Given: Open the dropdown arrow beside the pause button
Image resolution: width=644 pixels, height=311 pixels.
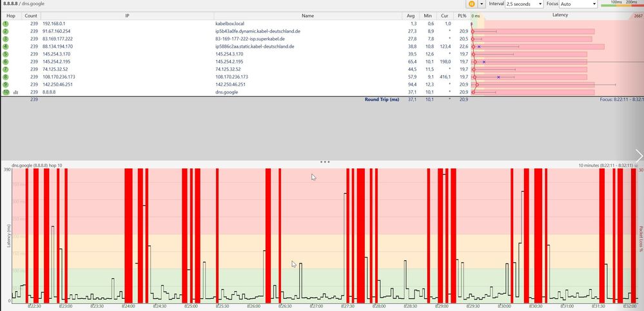Looking at the screenshot, I should pyautogui.click(x=482, y=4).
